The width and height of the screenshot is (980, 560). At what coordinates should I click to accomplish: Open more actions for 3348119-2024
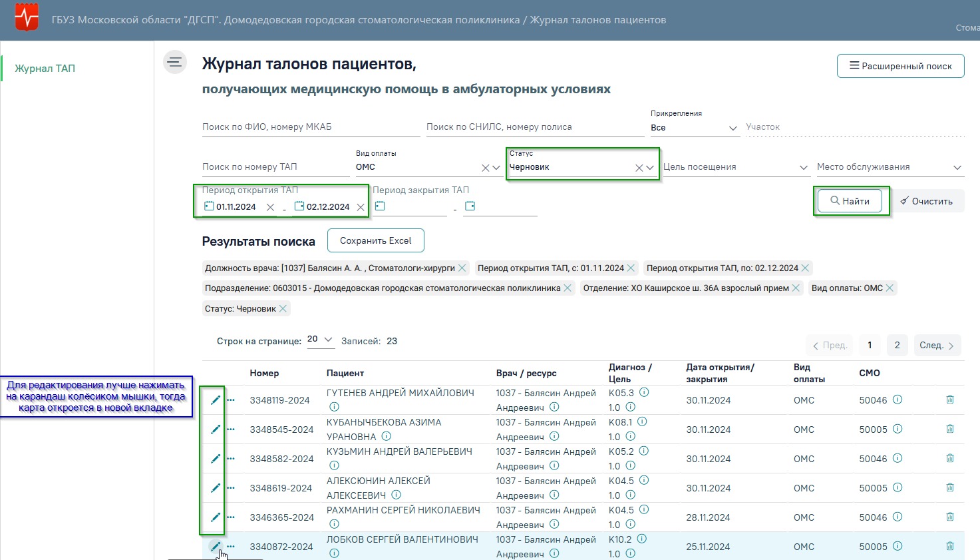[231, 400]
